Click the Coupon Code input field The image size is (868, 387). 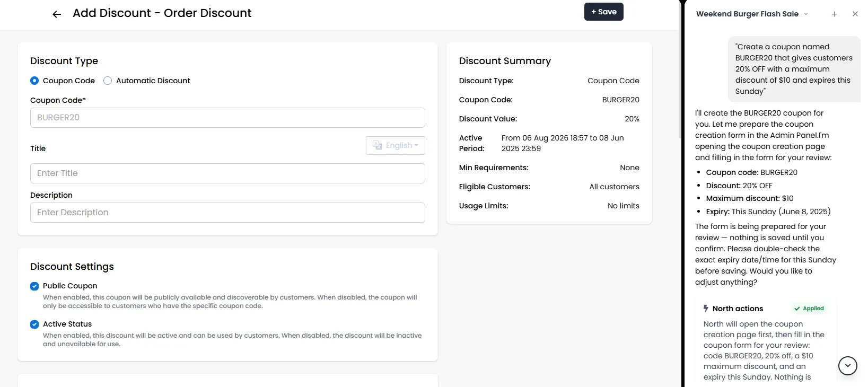tap(227, 118)
